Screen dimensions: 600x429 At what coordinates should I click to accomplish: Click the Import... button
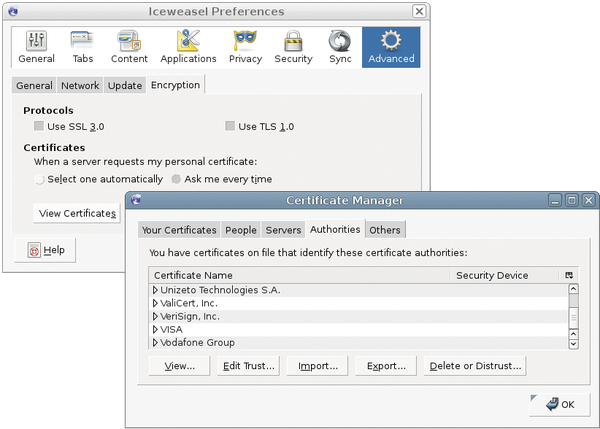pyautogui.click(x=318, y=366)
